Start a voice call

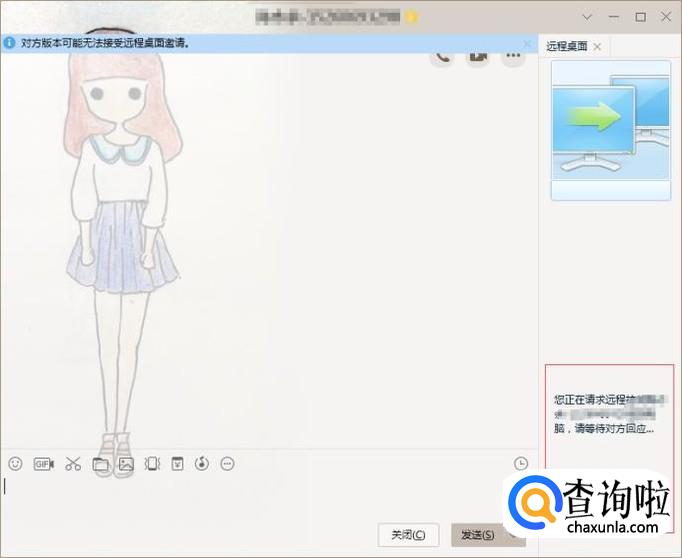pos(442,57)
